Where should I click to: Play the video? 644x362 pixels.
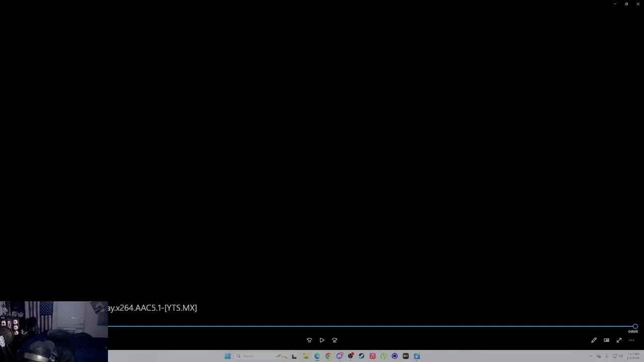322,340
